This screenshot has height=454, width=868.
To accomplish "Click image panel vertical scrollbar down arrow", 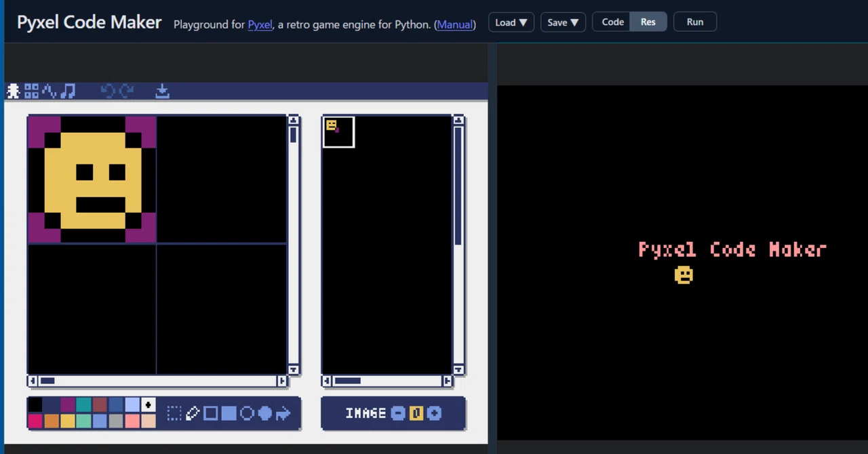I will [x=458, y=370].
